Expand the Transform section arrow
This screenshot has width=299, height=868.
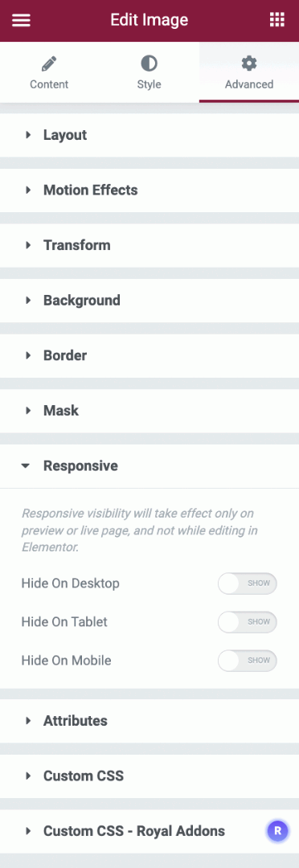(x=27, y=245)
